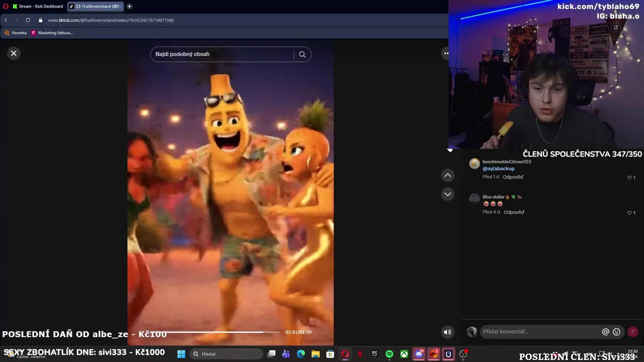Open Microsoft Teams from taskbar
The image size is (644, 362).
coord(286,354)
